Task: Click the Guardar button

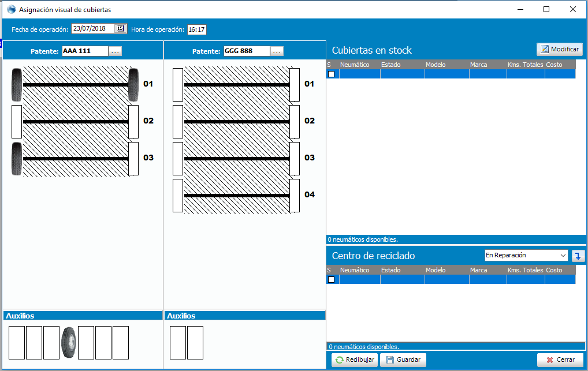Action: (403, 360)
